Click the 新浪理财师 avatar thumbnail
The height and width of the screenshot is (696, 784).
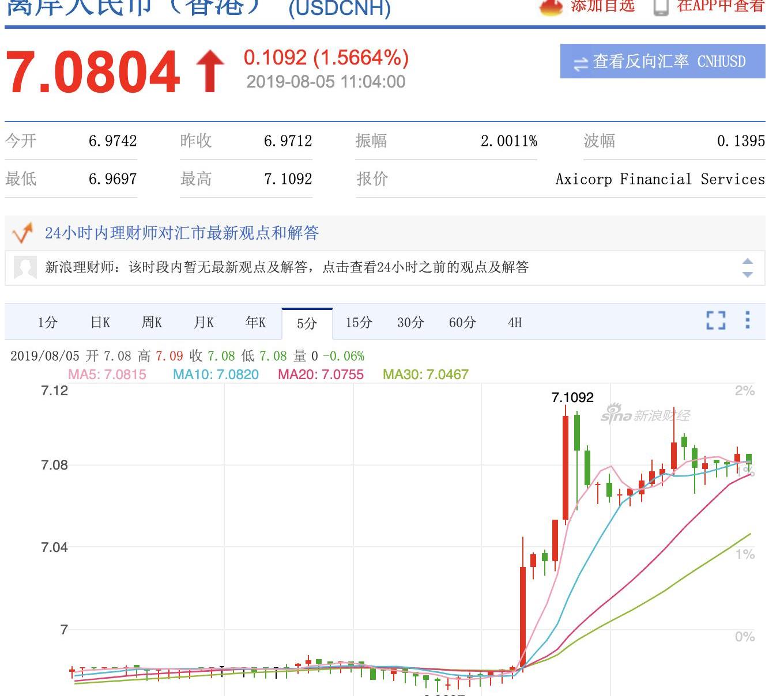(x=25, y=267)
